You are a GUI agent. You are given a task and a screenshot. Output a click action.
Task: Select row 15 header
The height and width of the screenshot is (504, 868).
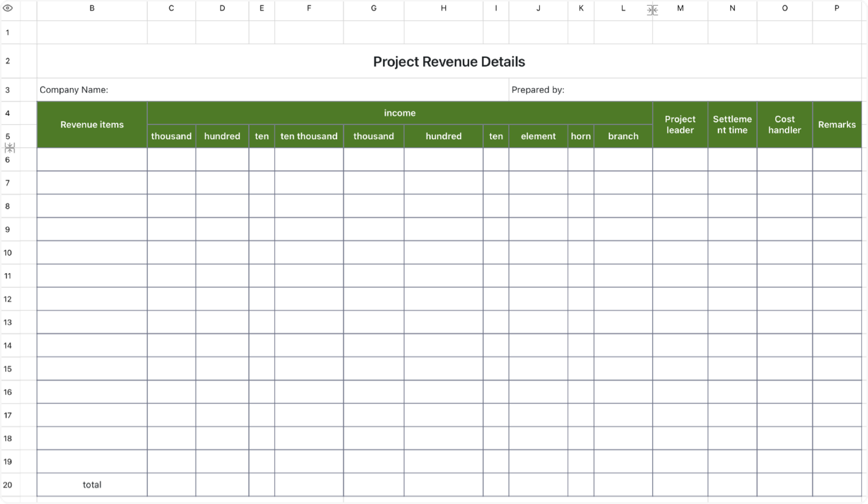pos(8,369)
